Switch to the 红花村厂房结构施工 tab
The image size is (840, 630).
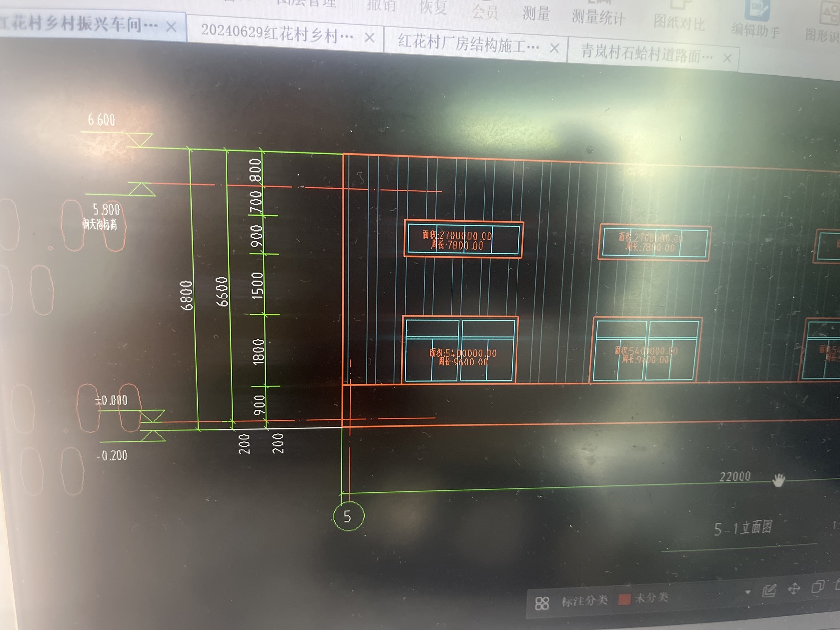(x=468, y=44)
